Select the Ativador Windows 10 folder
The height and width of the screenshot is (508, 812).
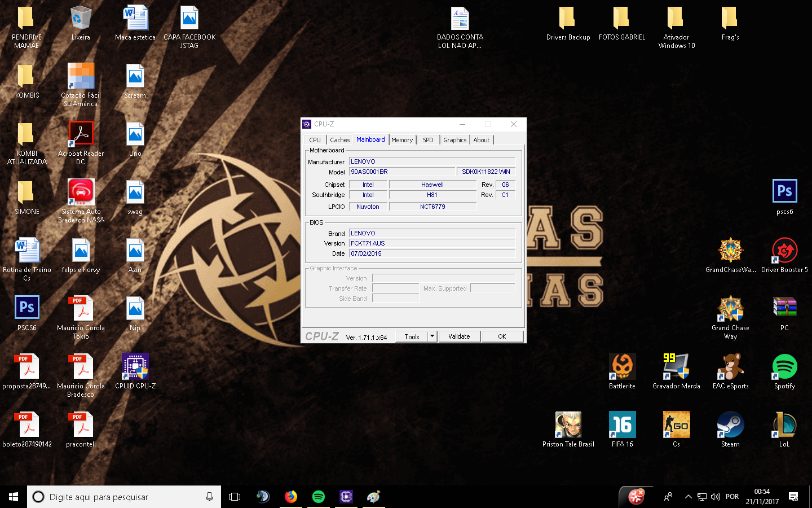coord(676,27)
